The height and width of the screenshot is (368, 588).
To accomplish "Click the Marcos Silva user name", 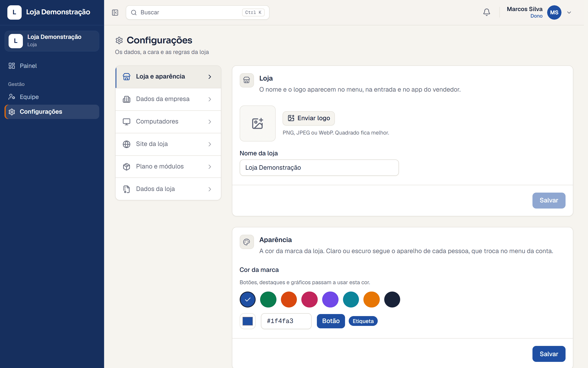I will (525, 9).
